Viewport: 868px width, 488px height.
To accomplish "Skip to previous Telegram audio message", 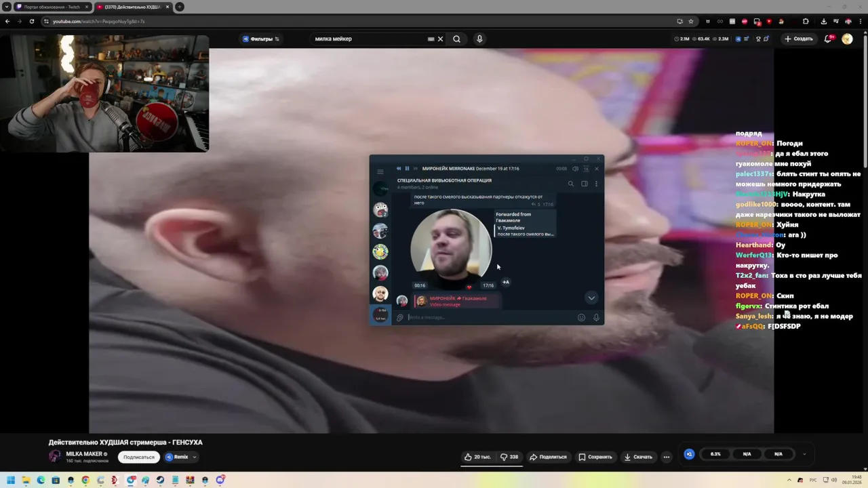I will click(x=399, y=168).
